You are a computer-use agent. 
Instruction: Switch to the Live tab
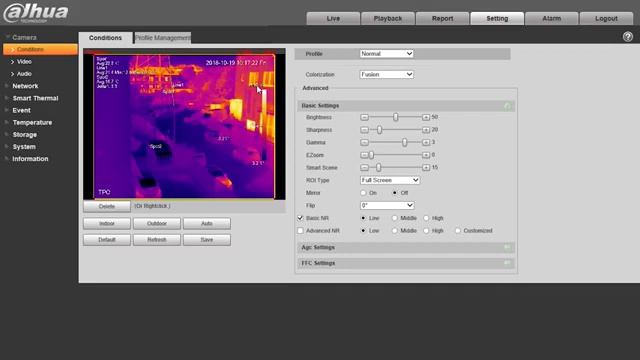click(x=333, y=18)
